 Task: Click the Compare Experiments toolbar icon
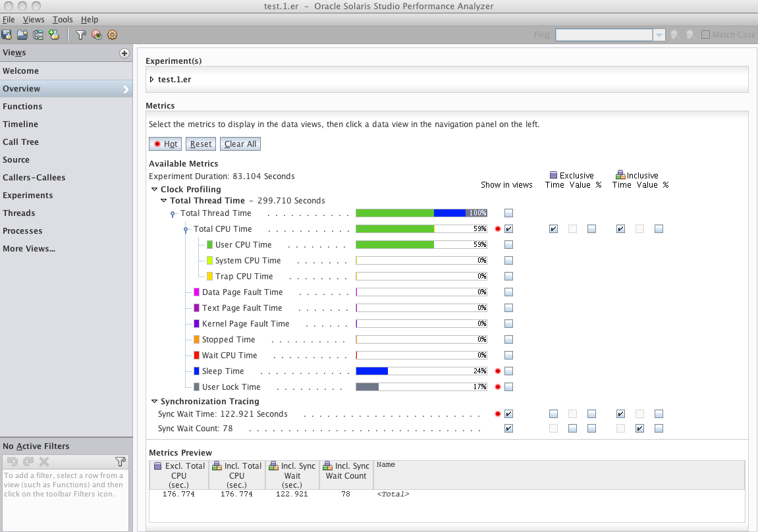38,35
